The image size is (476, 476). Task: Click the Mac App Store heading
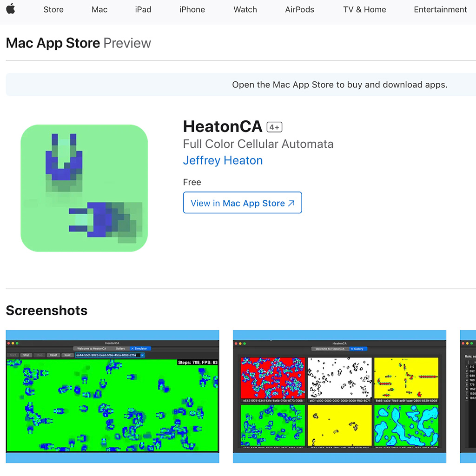click(x=53, y=43)
